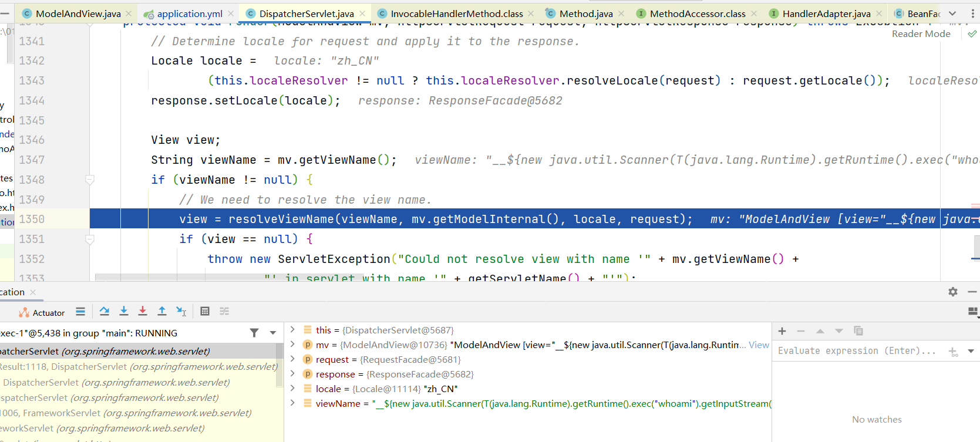Close the ModelAndView.java tab
This screenshot has width=980, height=442.
point(129,14)
